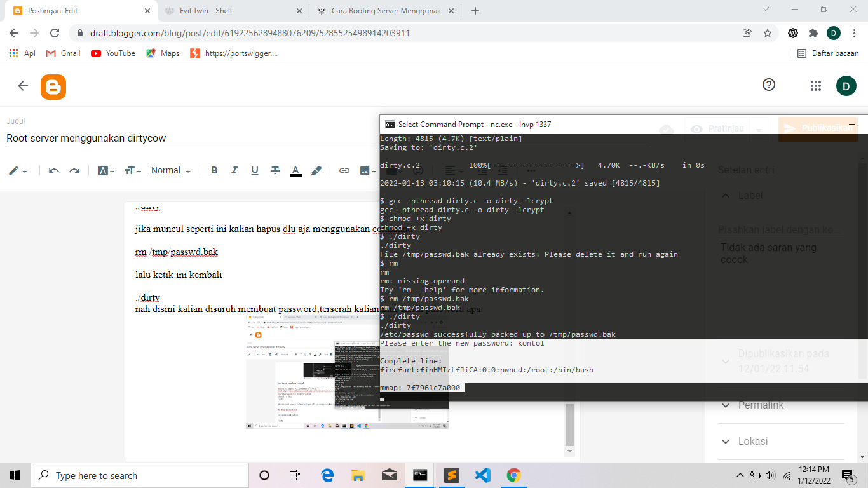
Task: Open Daftar bacaan reading list
Action: click(x=828, y=53)
